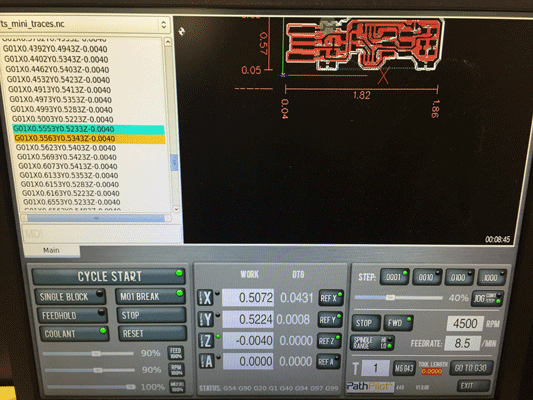
Task: Switch to the Main tab
Action: (x=51, y=250)
